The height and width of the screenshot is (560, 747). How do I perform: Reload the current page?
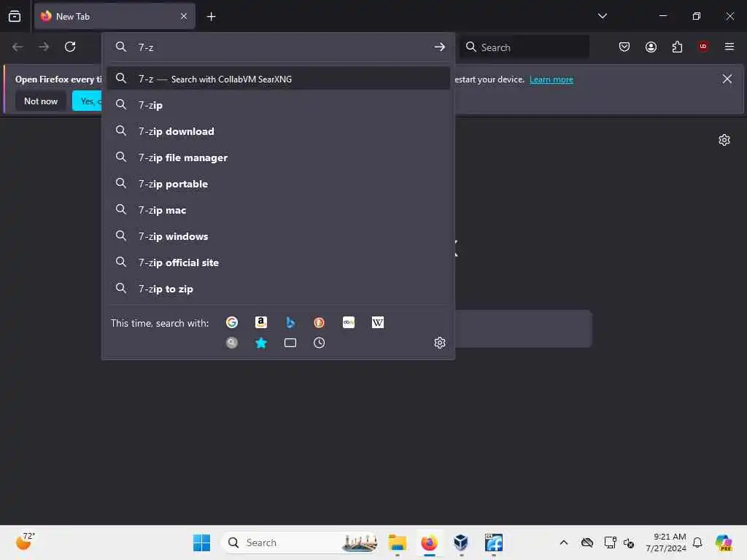pos(70,47)
